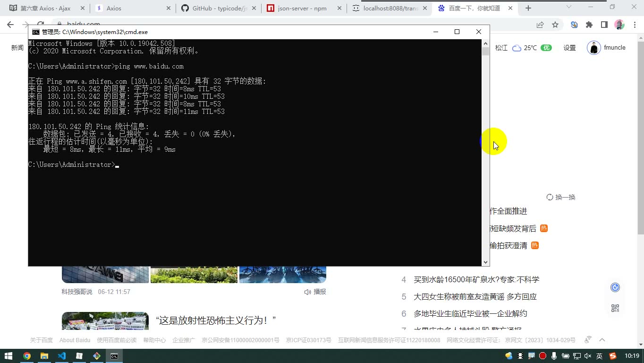Open Visual Studio Code from taskbar
The width and height of the screenshot is (644, 363).
pyautogui.click(x=61, y=356)
